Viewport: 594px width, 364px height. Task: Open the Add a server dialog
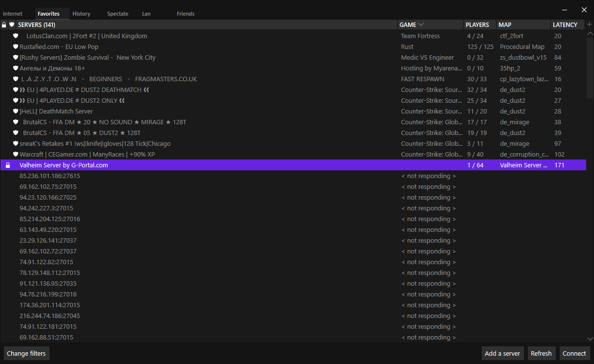(502, 353)
